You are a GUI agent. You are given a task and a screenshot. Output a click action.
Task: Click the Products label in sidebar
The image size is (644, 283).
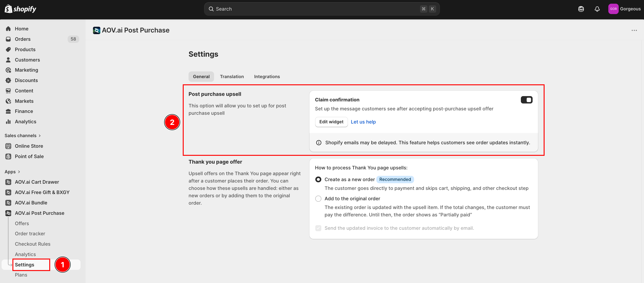click(25, 49)
